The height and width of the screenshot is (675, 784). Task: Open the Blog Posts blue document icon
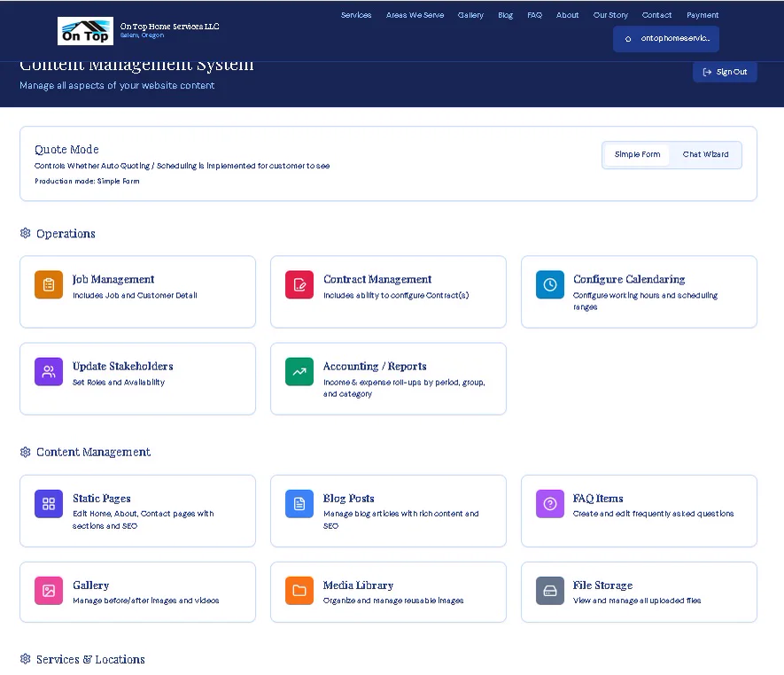click(x=299, y=503)
